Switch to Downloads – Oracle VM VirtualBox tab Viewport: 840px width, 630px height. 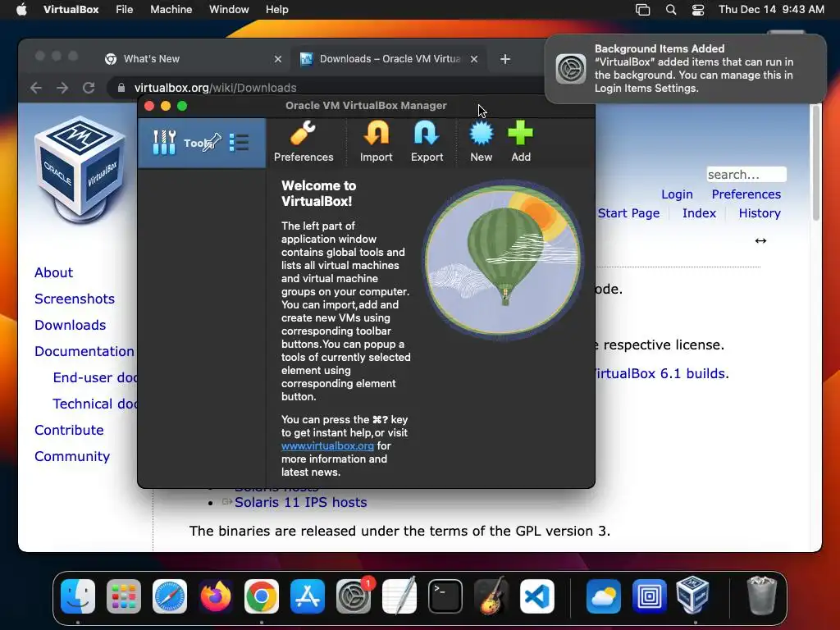[390, 59]
